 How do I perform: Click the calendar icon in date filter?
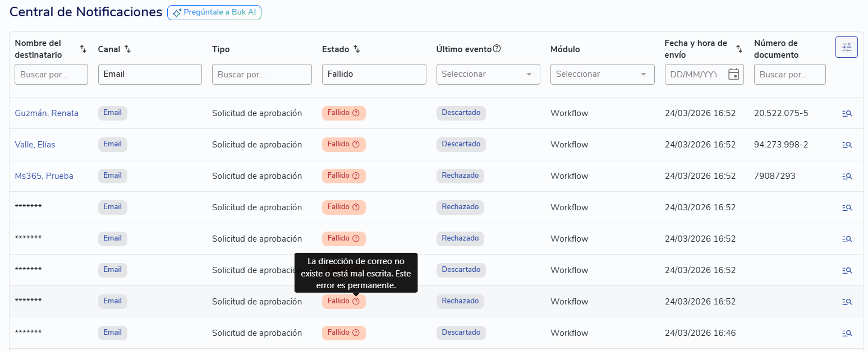click(733, 74)
